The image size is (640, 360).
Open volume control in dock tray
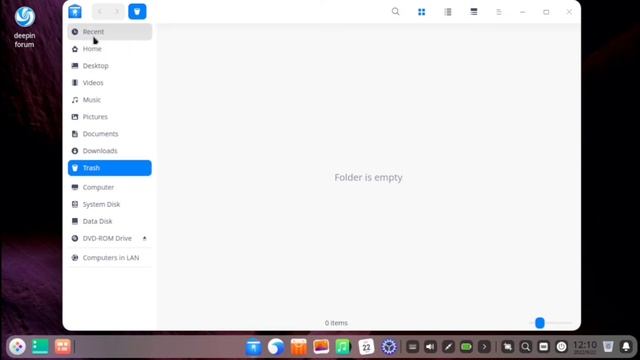click(x=430, y=347)
